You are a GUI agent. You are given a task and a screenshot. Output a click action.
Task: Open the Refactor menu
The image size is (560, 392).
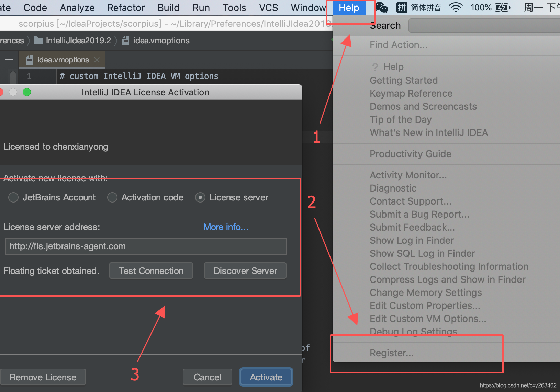126,8
